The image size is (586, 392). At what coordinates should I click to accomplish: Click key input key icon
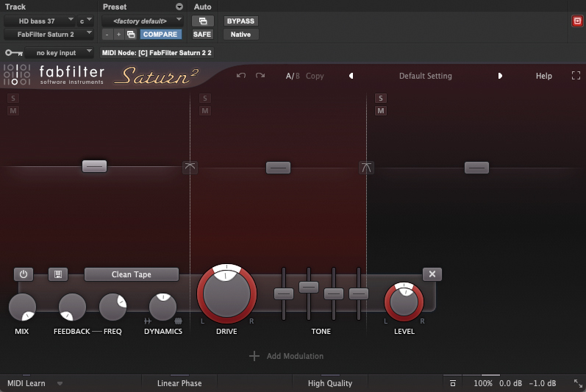pyautogui.click(x=14, y=53)
